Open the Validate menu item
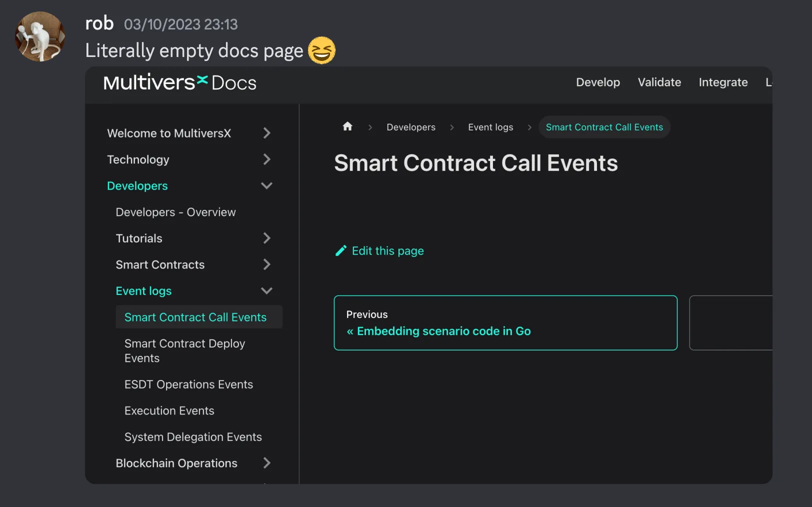 point(659,82)
